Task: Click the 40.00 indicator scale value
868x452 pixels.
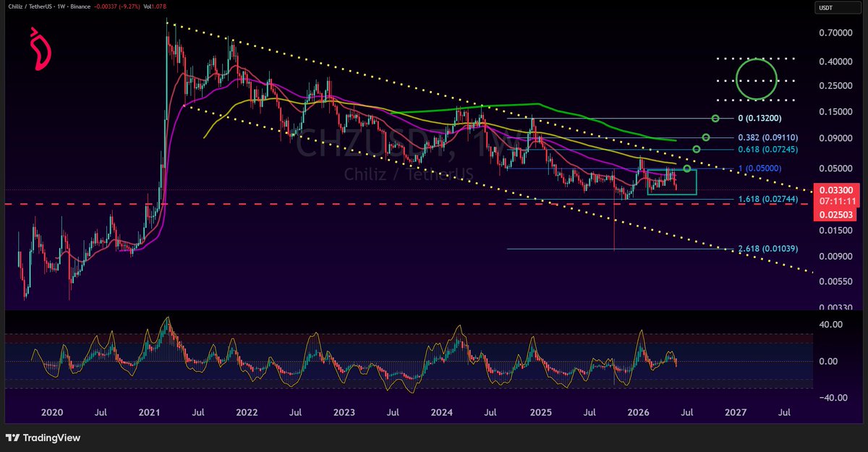Action: (x=830, y=325)
